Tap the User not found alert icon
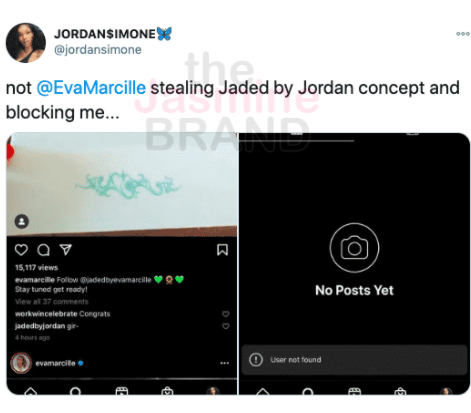This screenshot has height=413, width=471. 256,360
